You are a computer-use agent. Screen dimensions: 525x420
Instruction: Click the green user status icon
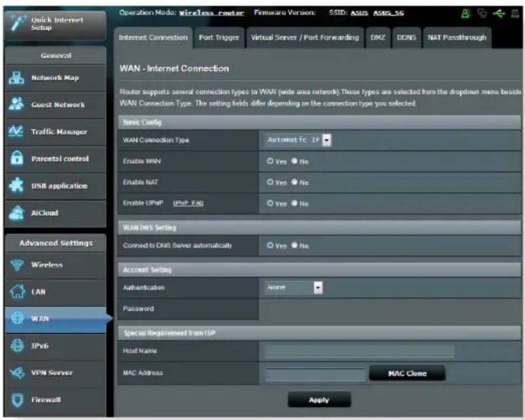coord(466,13)
